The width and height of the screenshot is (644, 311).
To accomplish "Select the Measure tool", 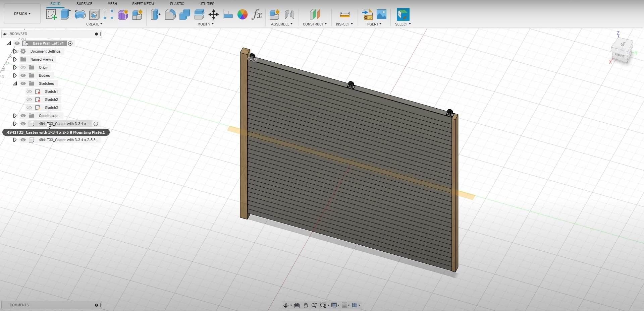I will tap(344, 14).
